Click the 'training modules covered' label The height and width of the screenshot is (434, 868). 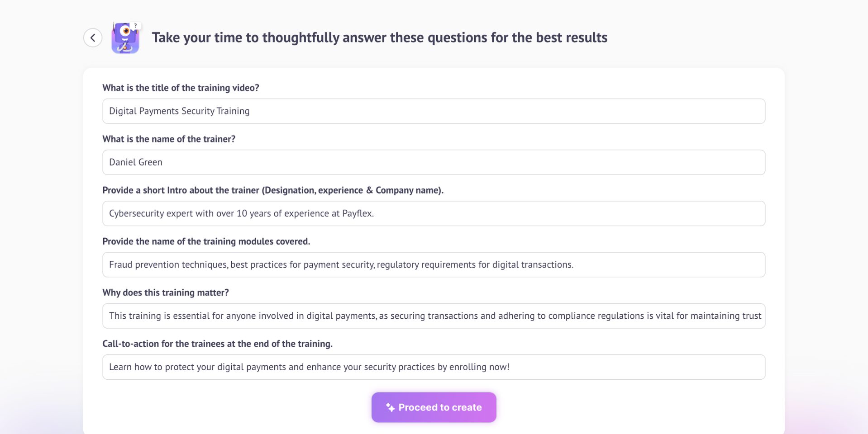click(206, 241)
